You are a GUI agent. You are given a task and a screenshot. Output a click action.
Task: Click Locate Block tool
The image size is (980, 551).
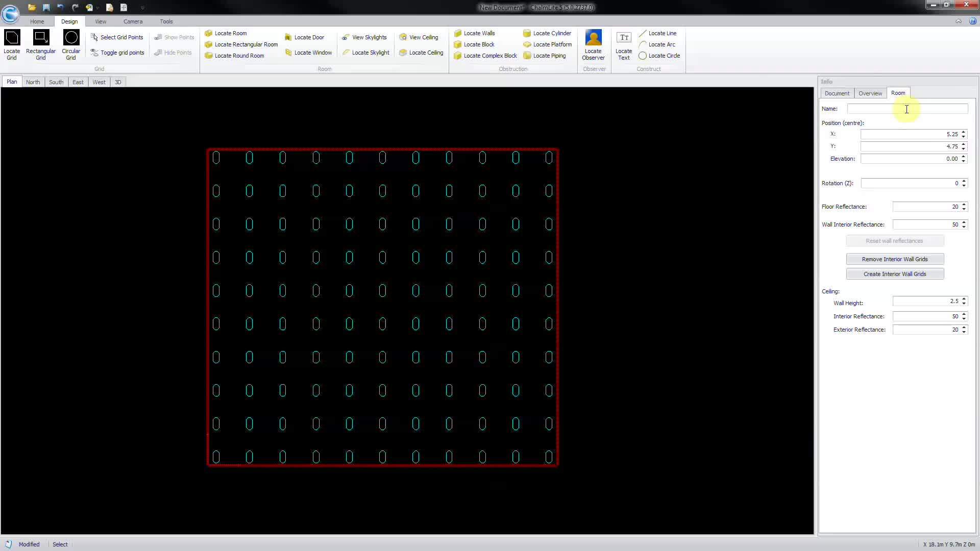474,44
